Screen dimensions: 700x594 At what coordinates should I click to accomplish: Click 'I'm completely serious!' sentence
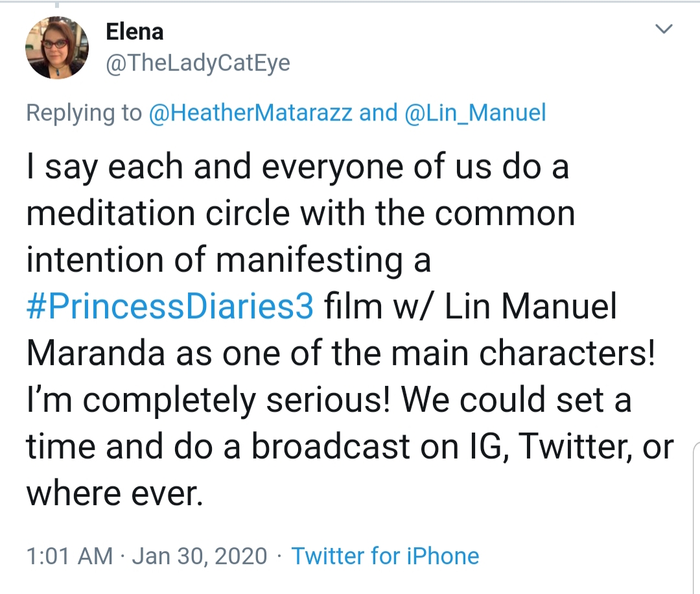[209, 400]
